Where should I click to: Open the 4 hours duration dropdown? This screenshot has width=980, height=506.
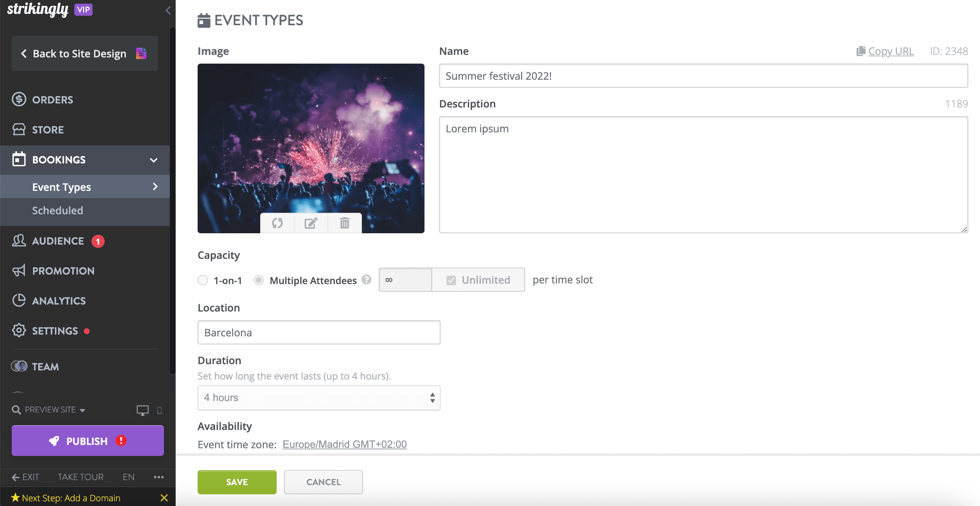[x=319, y=398]
